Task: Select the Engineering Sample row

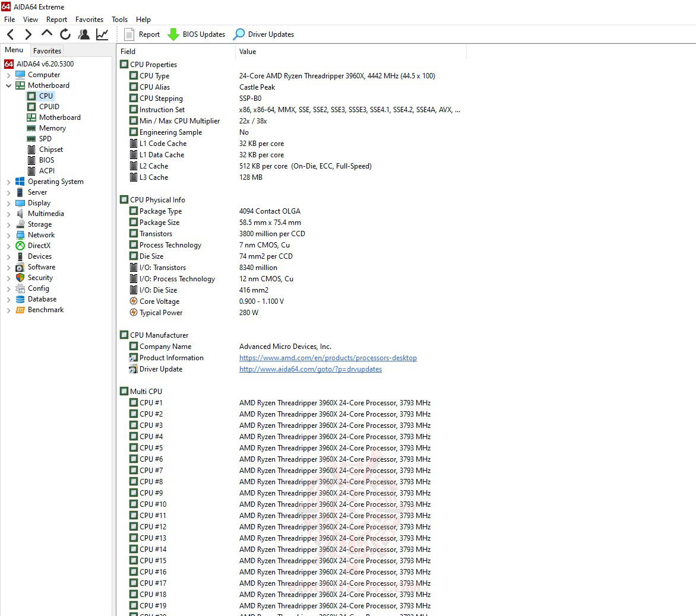Action: 293,132
